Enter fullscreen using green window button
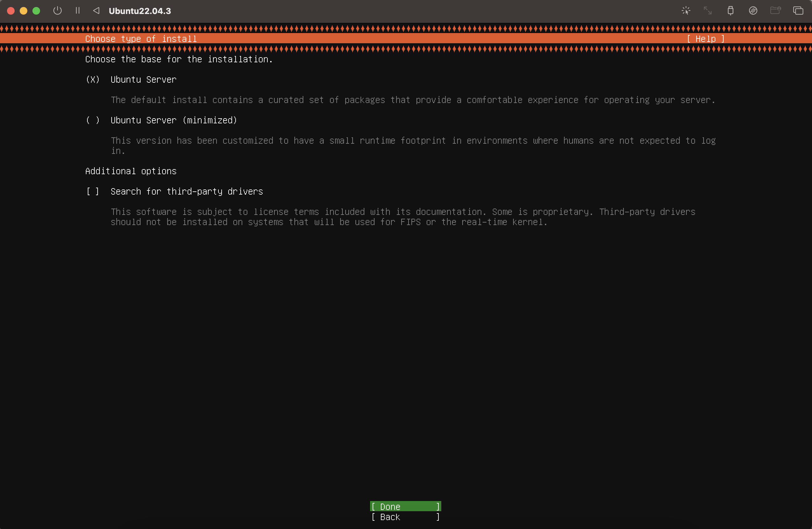Image resolution: width=812 pixels, height=529 pixels. pyautogui.click(x=36, y=10)
